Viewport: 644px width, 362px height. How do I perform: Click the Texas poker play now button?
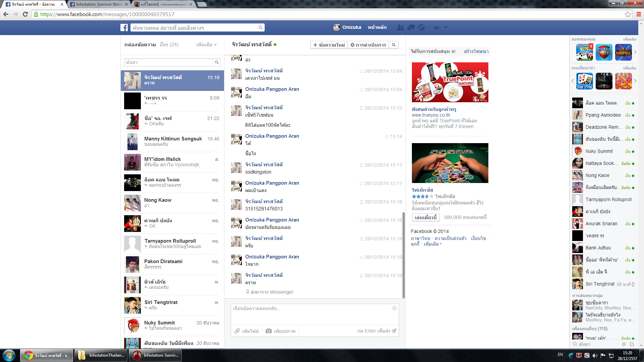(426, 218)
